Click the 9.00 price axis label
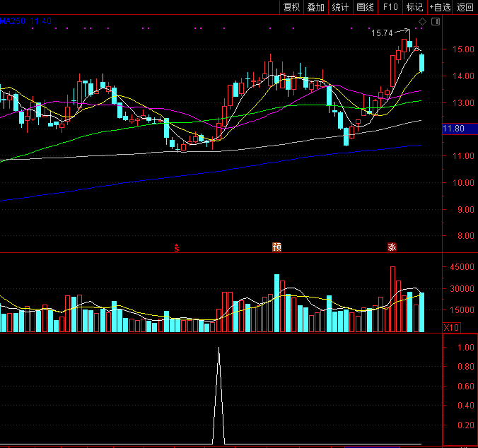 pyautogui.click(x=465, y=210)
